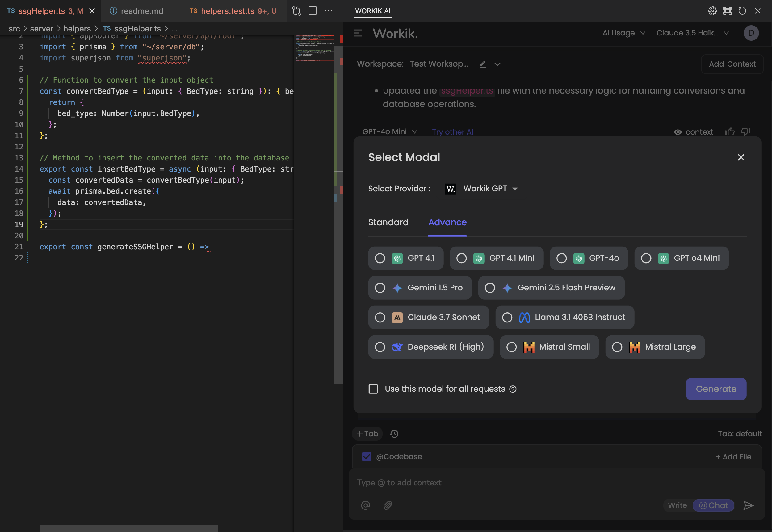The height and width of the screenshot is (532, 772).
Task: Click the Workik logo text
Action: point(395,33)
